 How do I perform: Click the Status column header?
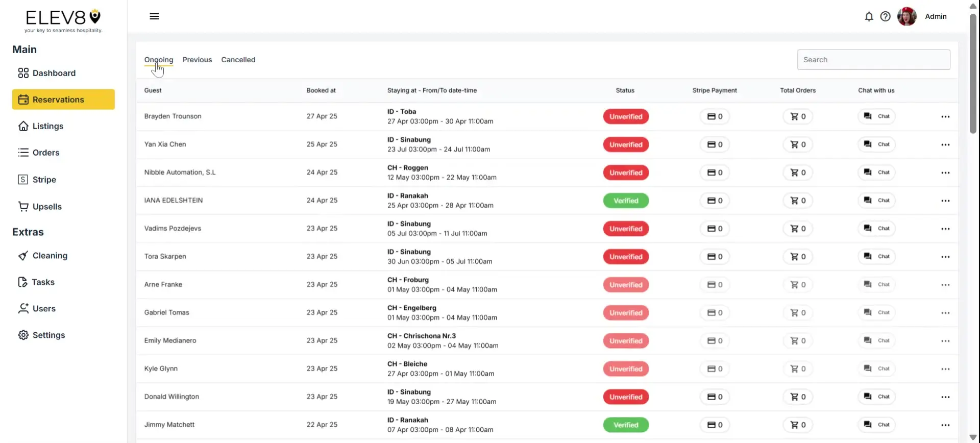[625, 90]
